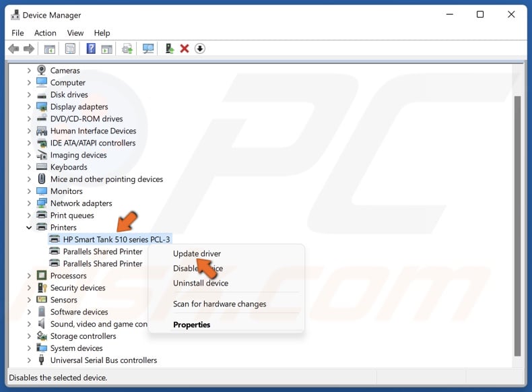
Task: Click the Properties sheet toolbar icon
Action: click(x=70, y=48)
